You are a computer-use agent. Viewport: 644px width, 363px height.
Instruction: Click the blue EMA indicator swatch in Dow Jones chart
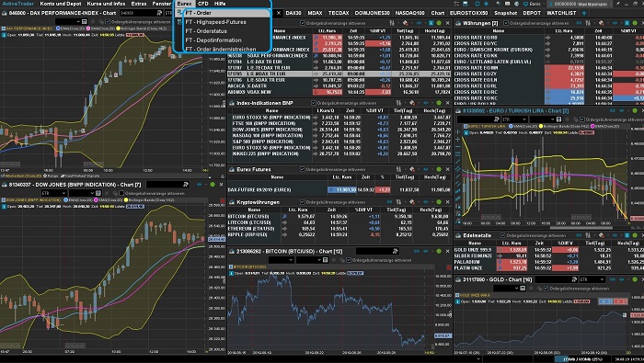65,200
